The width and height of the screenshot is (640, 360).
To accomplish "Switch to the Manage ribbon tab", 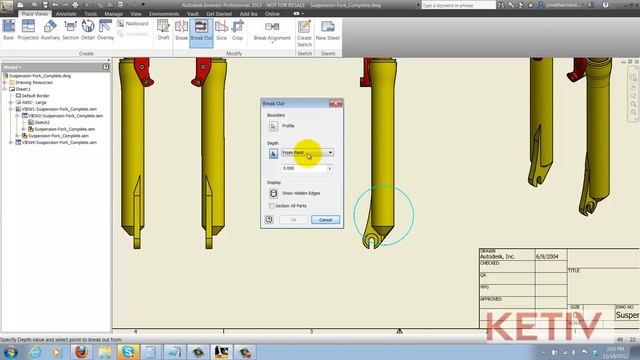I will pyautogui.click(x=113, y=14).
